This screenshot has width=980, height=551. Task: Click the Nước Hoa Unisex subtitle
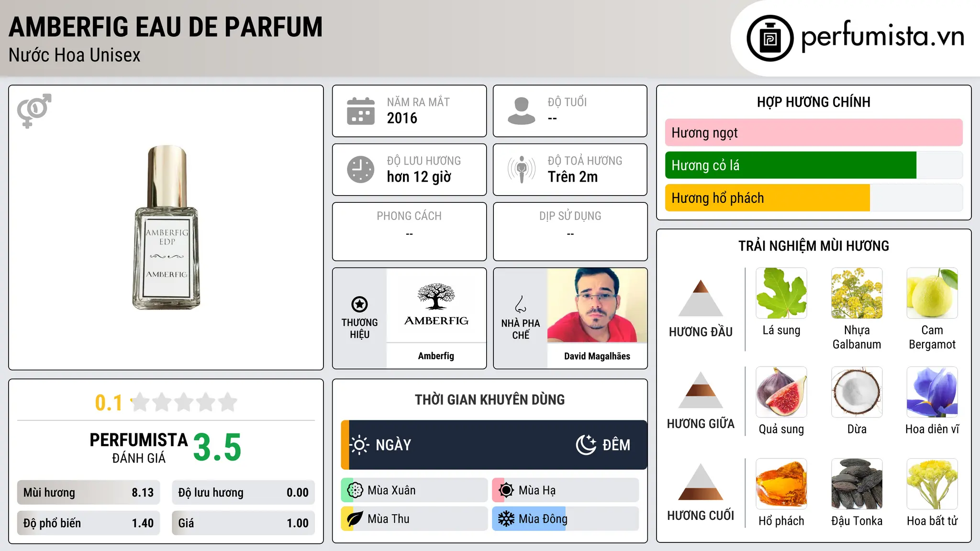pyautogui.click(x=74, y=55)
